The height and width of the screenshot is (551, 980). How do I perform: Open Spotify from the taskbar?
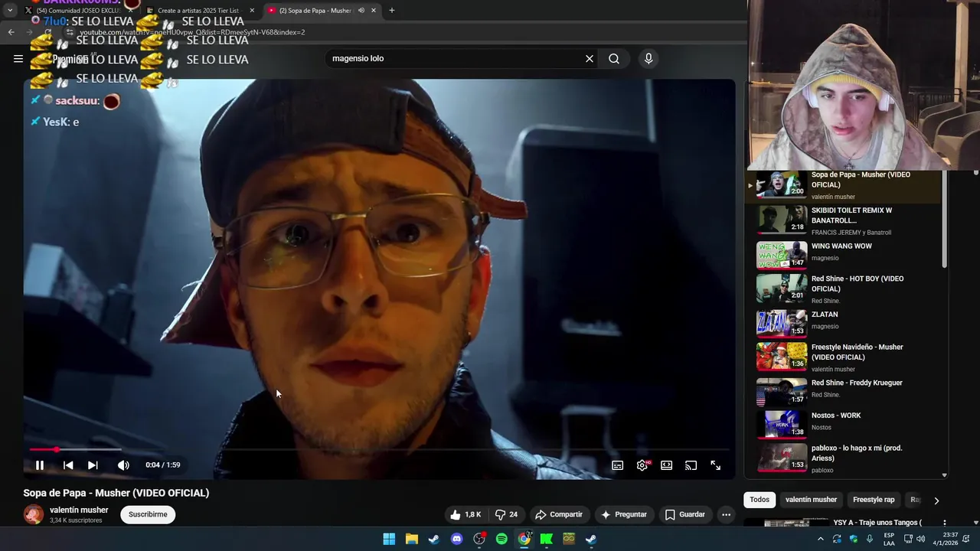tap(501, 539)
